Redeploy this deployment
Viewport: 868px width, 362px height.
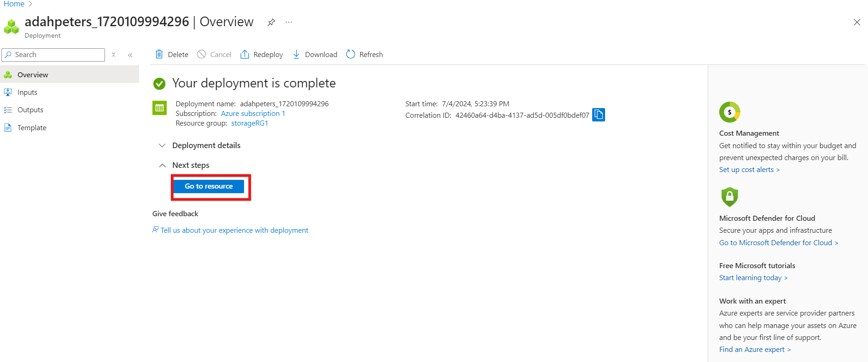click(262, 54)
